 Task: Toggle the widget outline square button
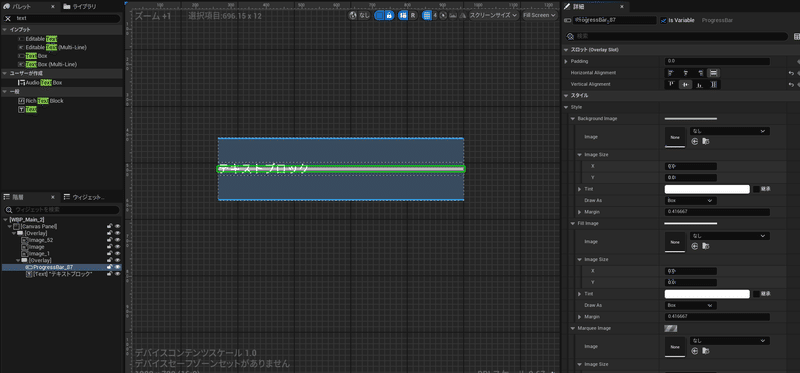pyautogui.click(x=380, y=15)
